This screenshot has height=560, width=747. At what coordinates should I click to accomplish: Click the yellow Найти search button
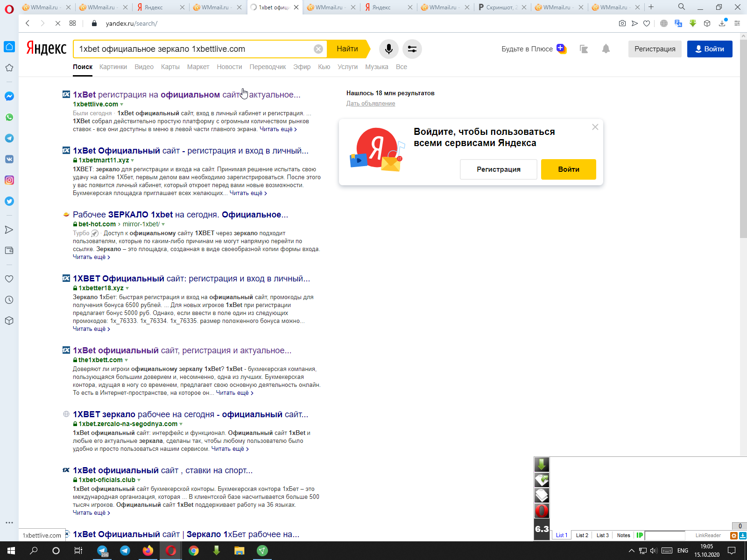coord(348,49)
